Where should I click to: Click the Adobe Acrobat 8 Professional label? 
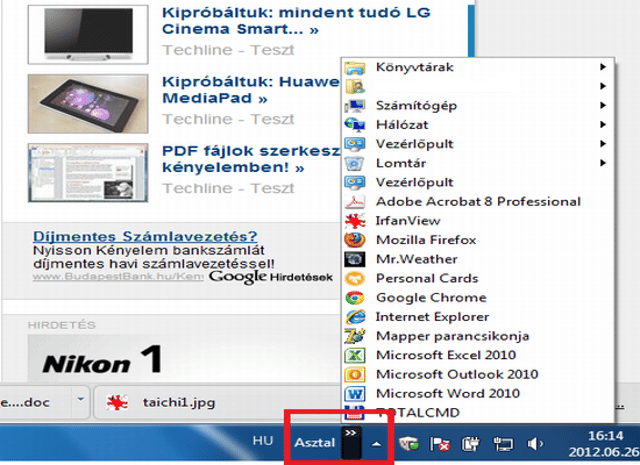pyautogui.click(x=478, y=202)
